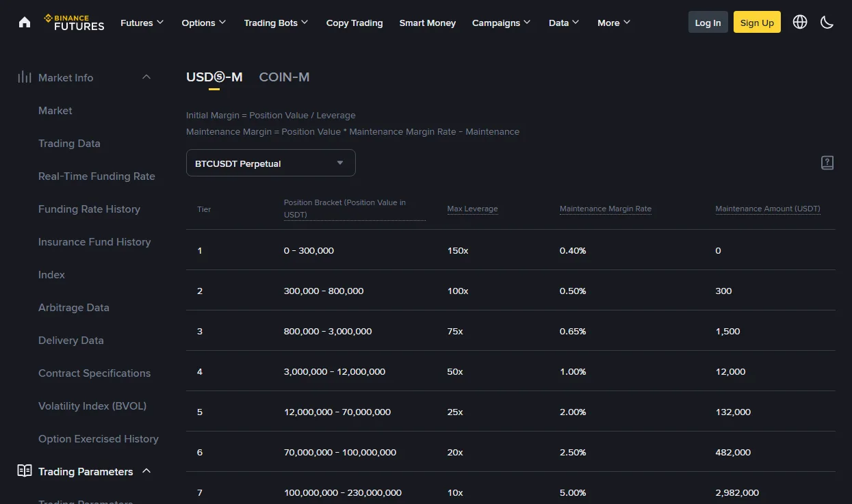
Task: Open the BTCUSDT Perpetual symbol selector
Action: [271, 163]
